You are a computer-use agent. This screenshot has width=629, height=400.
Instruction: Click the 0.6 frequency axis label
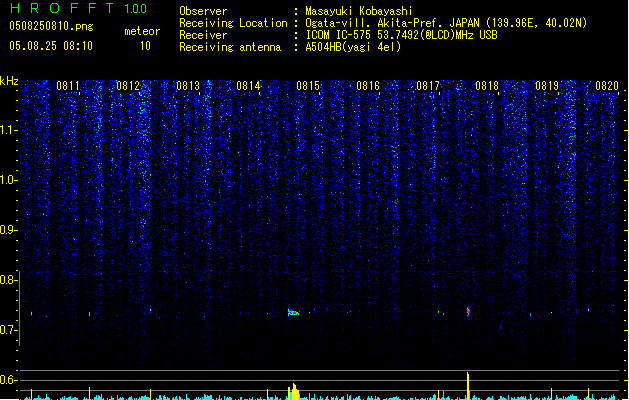point(9,380)
